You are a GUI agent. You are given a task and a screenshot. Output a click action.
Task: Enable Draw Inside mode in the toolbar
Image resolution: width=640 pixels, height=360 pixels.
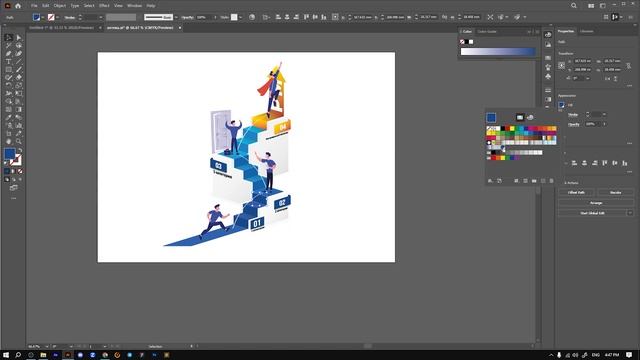tap(20, 179)
